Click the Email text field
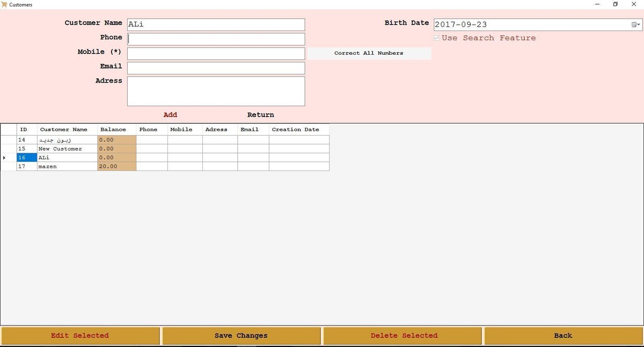 click(x=216, y=68)
